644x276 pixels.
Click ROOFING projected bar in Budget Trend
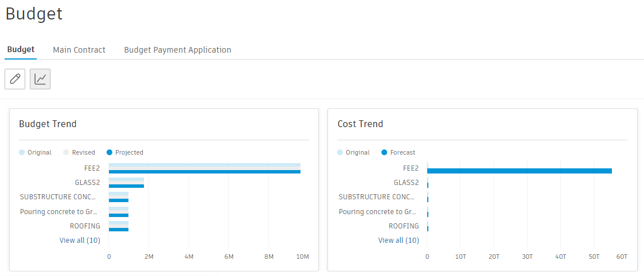pos(119,230)
